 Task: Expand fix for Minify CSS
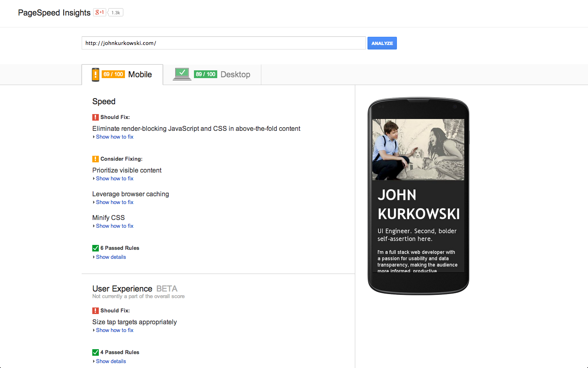[x=114, y=226]
